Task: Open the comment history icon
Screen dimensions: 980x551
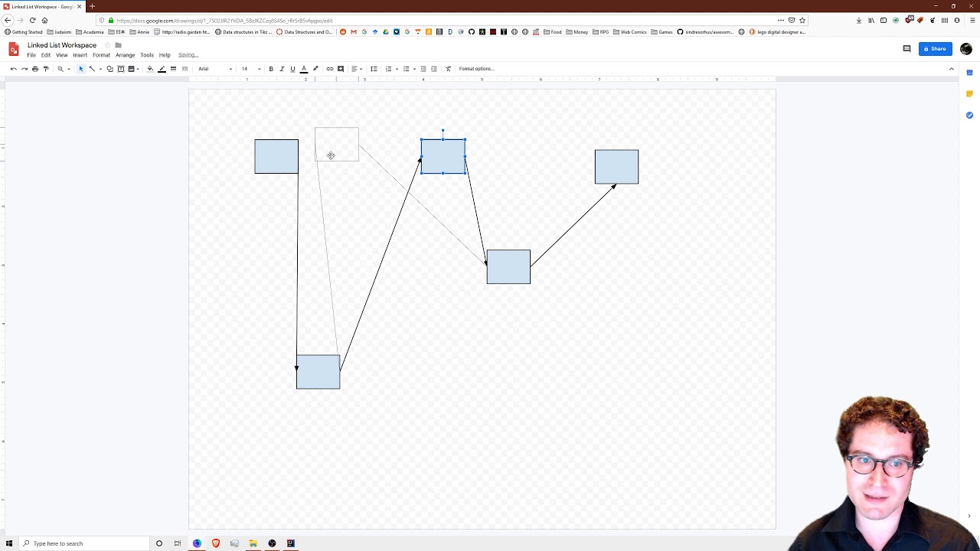Action: [906, 49]
